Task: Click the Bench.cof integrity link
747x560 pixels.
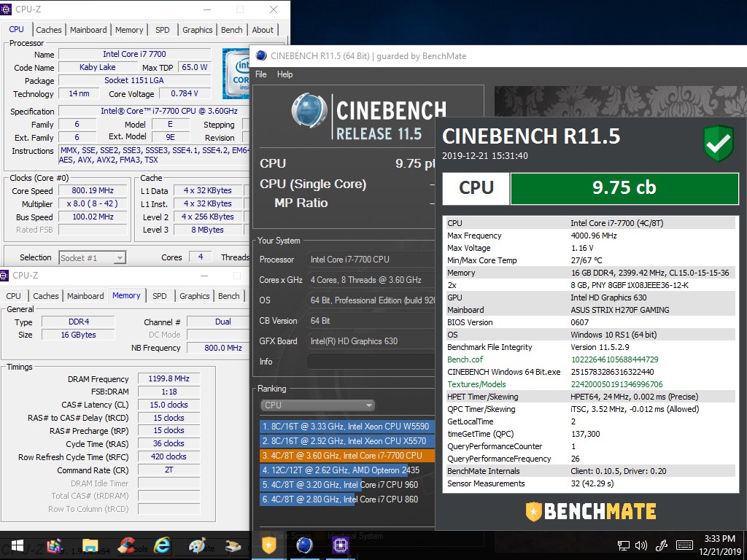Action: click(465, 359)
